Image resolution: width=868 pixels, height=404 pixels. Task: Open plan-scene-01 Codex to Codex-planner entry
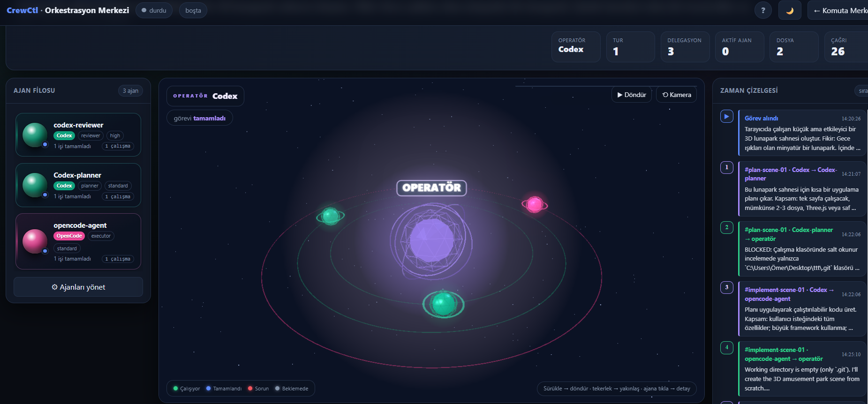(x=802, y=188)
